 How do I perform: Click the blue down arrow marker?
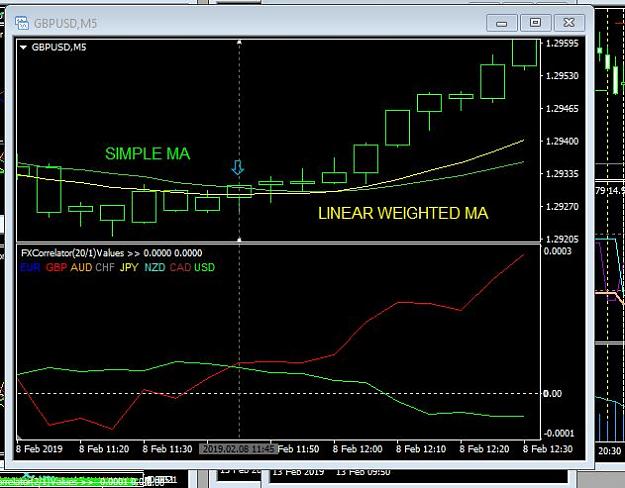tap(238, 168)
